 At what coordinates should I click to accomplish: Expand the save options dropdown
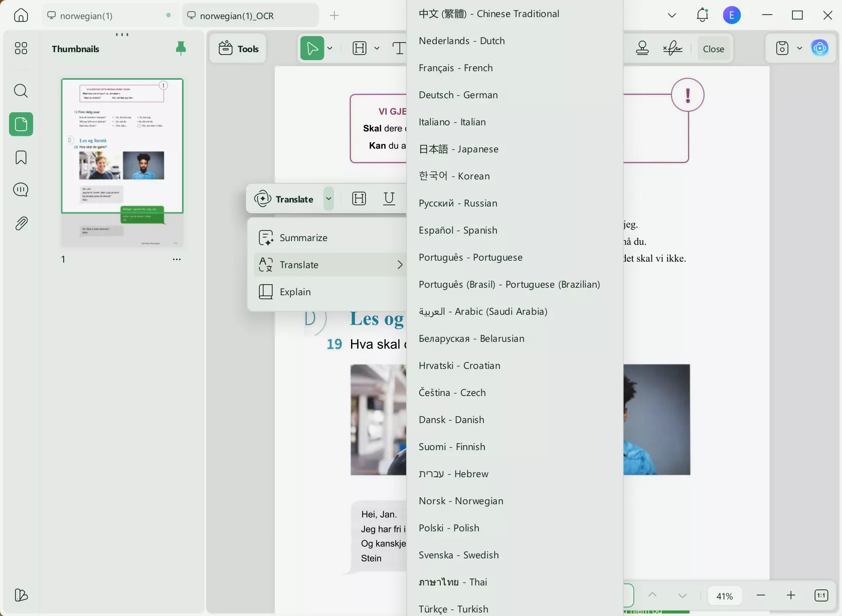click(800, 48)
